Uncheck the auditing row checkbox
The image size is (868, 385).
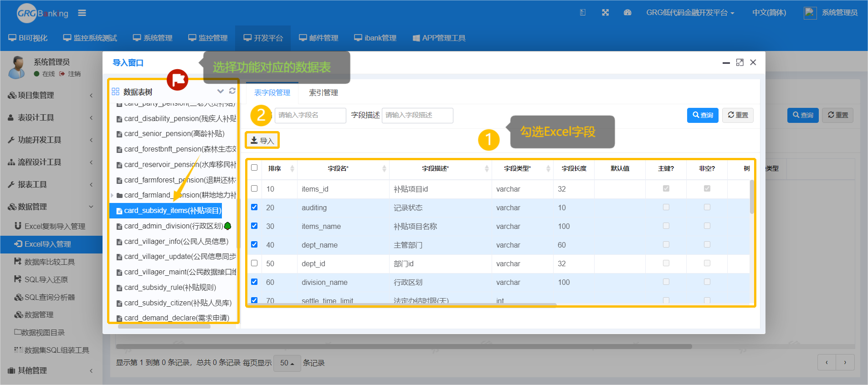254,207
